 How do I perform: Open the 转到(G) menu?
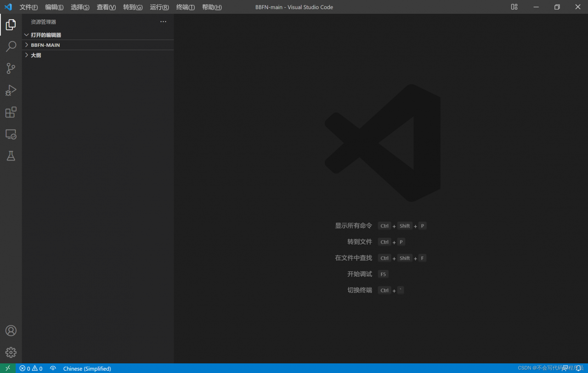[133, 7]
